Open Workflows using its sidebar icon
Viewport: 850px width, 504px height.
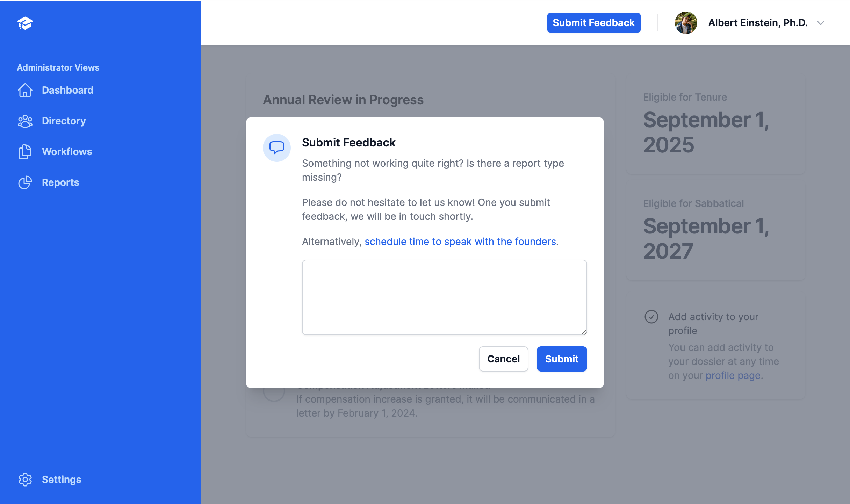tap(25, 152)
